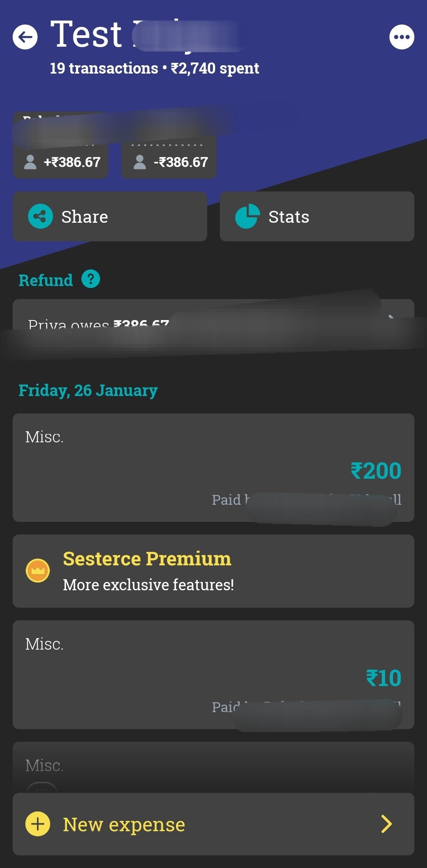Expand New expense with chevron arrow
Viewport: 427px width, 868px height.
(x=386, y=824)
